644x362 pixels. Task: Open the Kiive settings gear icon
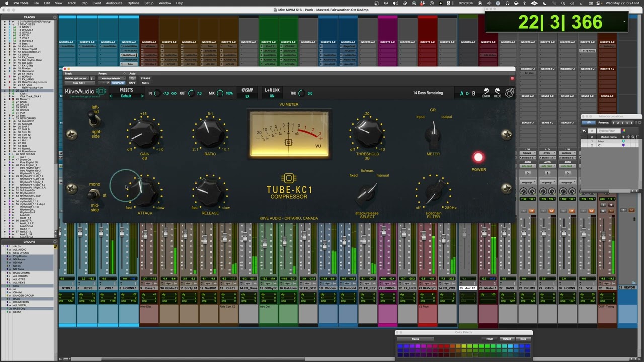(509, 93)
